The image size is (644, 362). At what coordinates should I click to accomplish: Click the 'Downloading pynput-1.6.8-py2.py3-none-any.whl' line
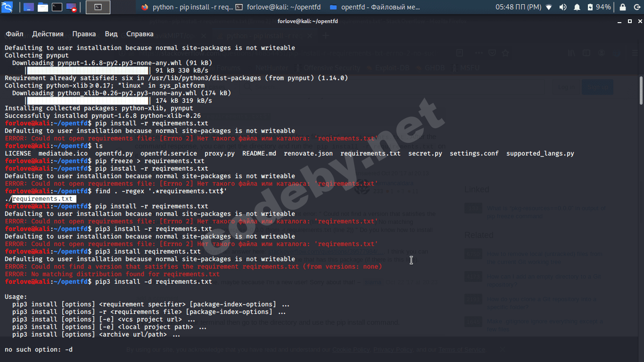point(112,63)
